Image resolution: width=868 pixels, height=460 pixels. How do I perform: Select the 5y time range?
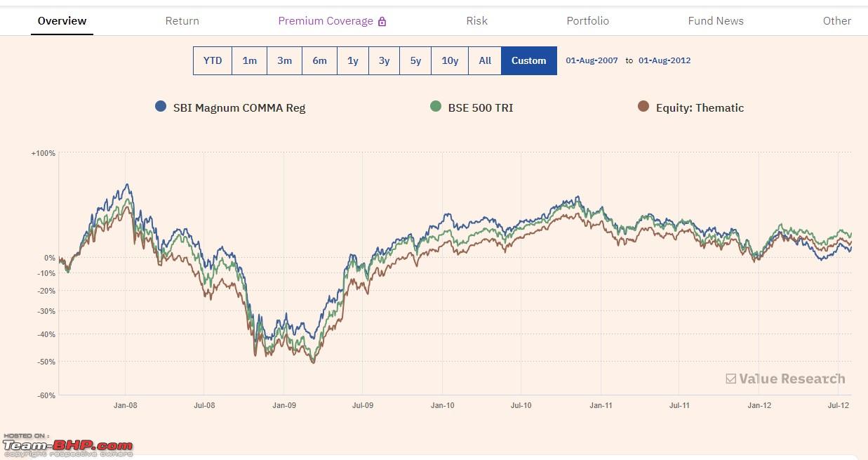coord(415,60)
